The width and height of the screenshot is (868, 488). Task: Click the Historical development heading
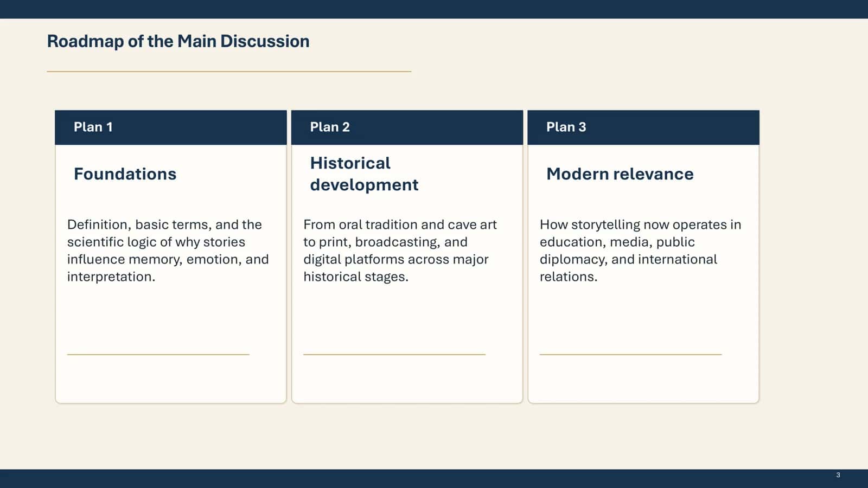pos(364,174)
